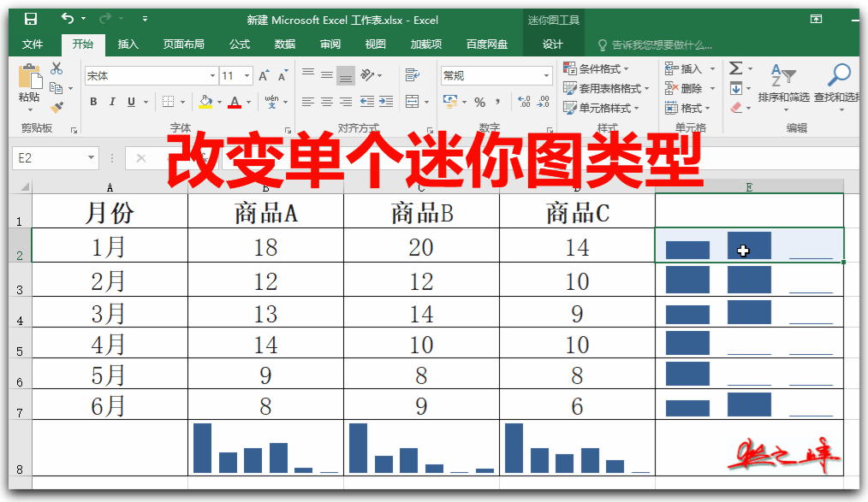Click the decrease decimal icon
The image size is (868, 502).
point(543,101)
